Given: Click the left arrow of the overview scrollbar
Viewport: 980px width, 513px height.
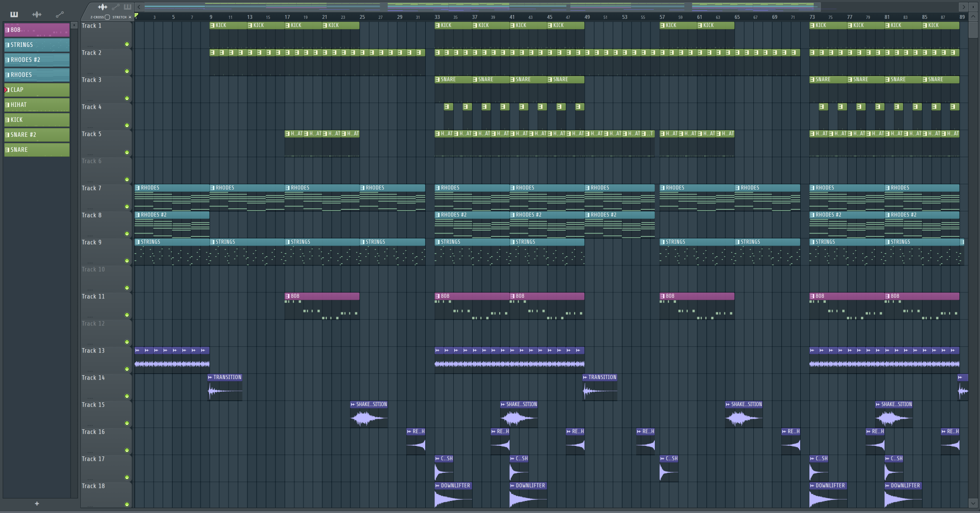Looking at the screenshot, I should point(139,7).
